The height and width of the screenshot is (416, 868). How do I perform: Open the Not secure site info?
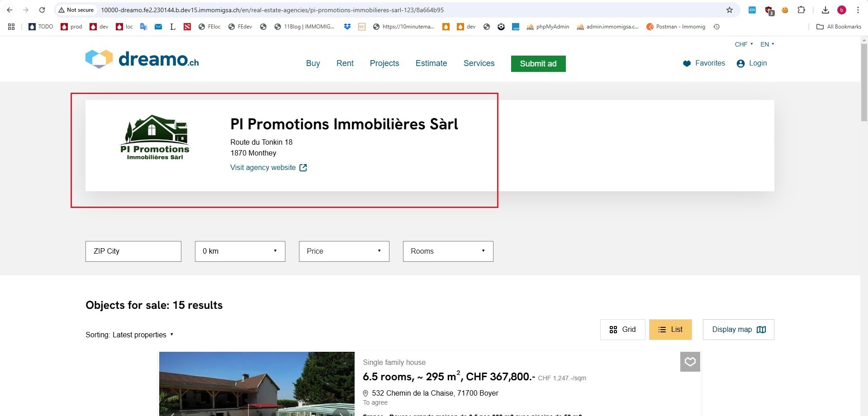point(76,10)
